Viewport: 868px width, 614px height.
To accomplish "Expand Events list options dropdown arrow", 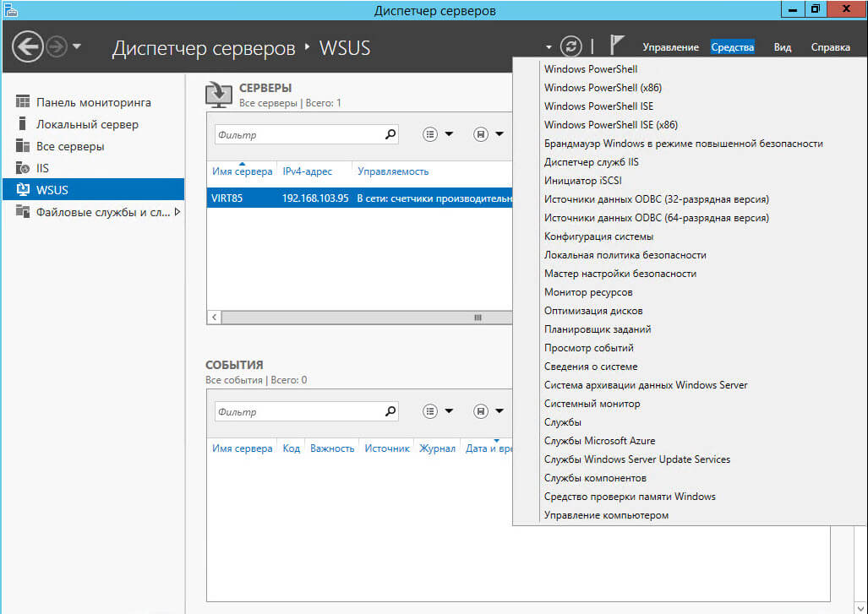I will tap(449, 411).
